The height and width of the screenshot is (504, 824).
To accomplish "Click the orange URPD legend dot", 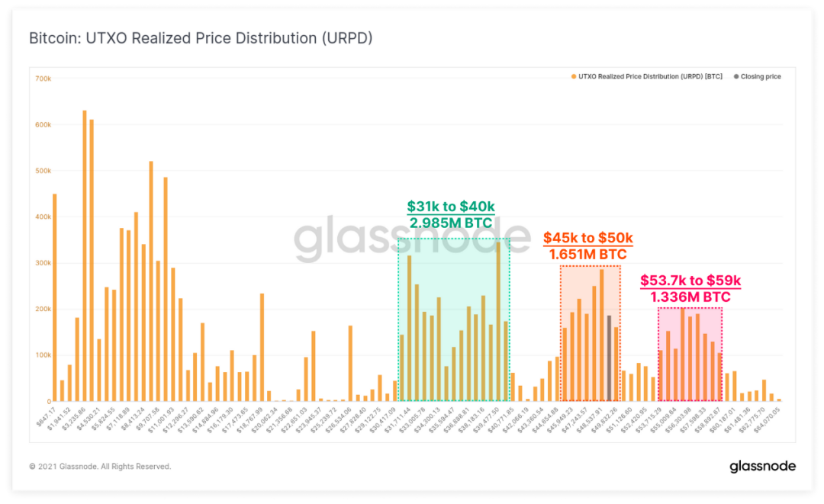I will [573, 77].
